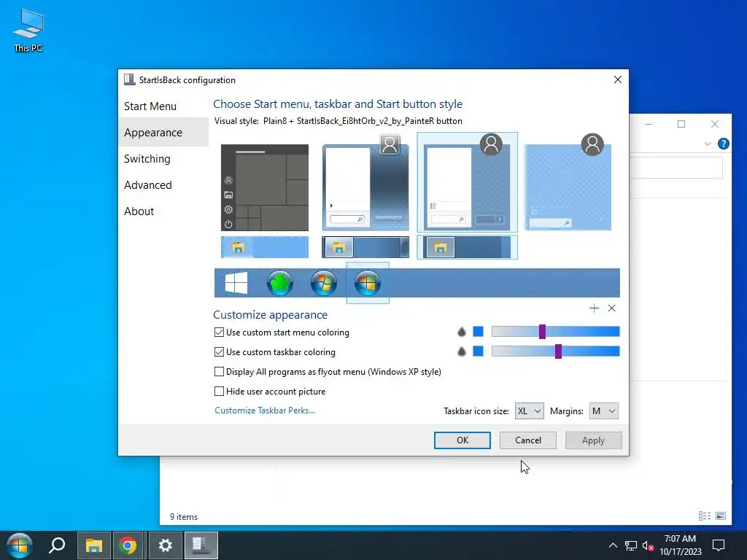
Task: Adjust the taskbar opacity slider
Action: (555, 351)
